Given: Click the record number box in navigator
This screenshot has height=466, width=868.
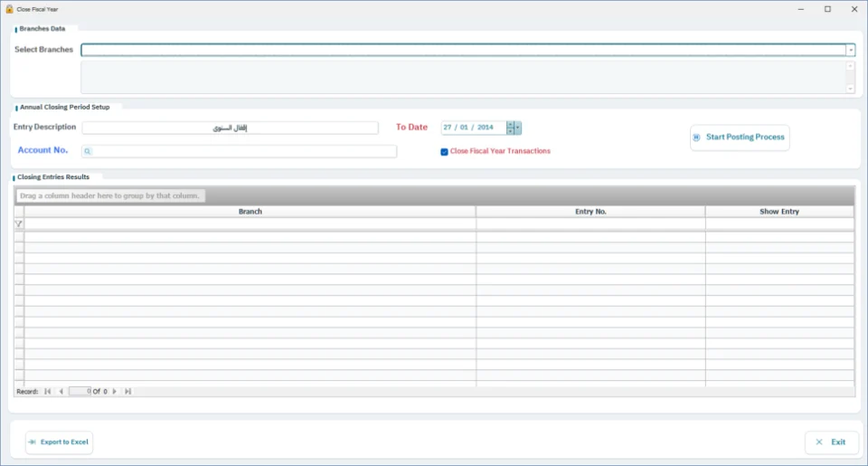Looking at the screenshot, I should click(80, 391).
